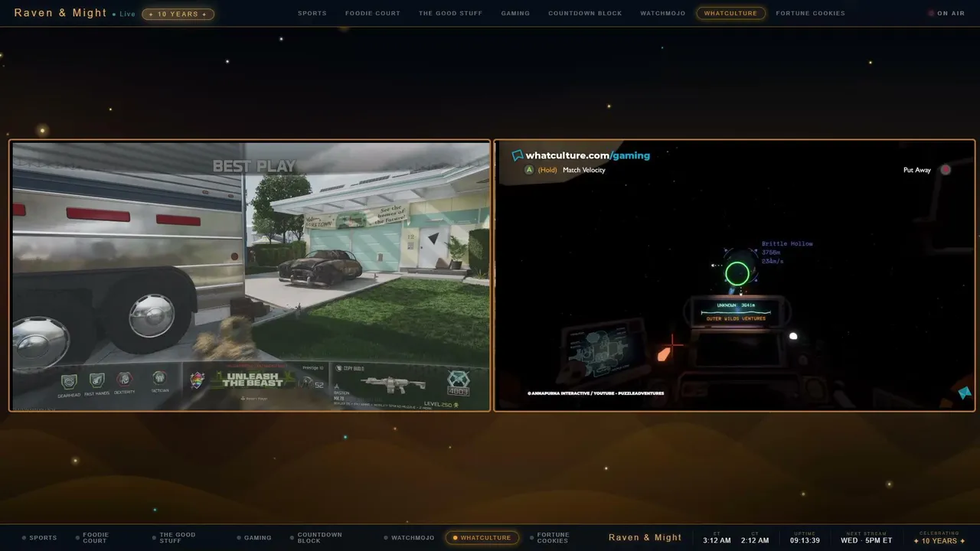
Task: Click the red Put Away button icon
Action: coord(946,170)
